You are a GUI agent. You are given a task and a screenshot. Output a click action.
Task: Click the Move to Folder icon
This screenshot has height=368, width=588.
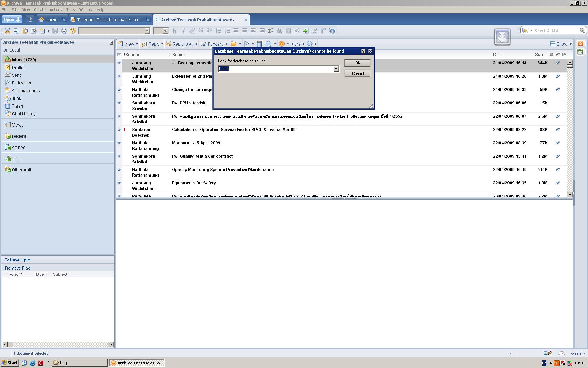tap(233, 44)
